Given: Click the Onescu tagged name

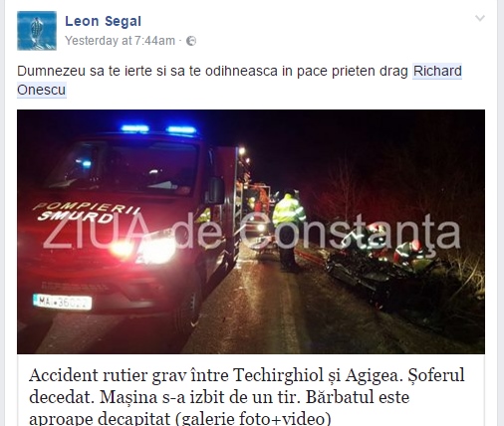Looking at the screenshot, I should point(42,90).
